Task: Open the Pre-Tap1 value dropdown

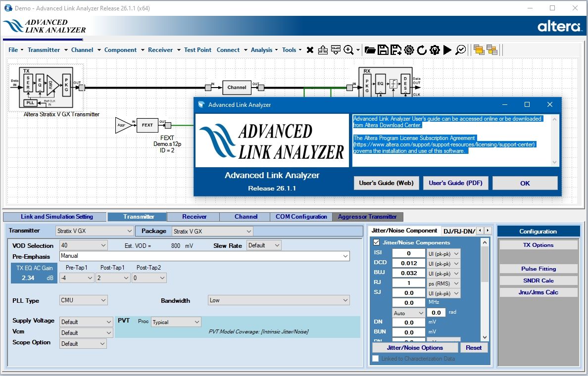Action: (77, 278)
